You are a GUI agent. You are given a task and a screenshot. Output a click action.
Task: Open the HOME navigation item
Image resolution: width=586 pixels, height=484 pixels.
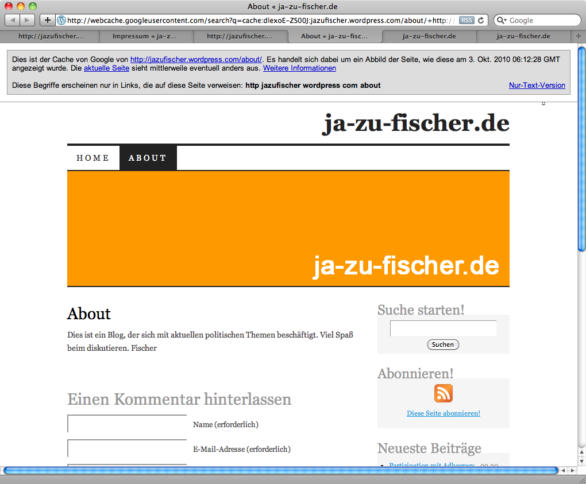coord(93,158)
